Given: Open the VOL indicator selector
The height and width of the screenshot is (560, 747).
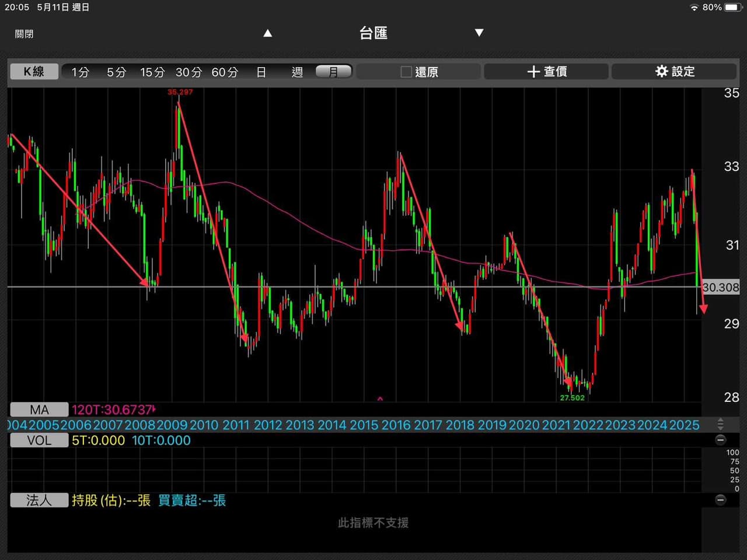Looking at the screenshot, I should coord(39,440).
